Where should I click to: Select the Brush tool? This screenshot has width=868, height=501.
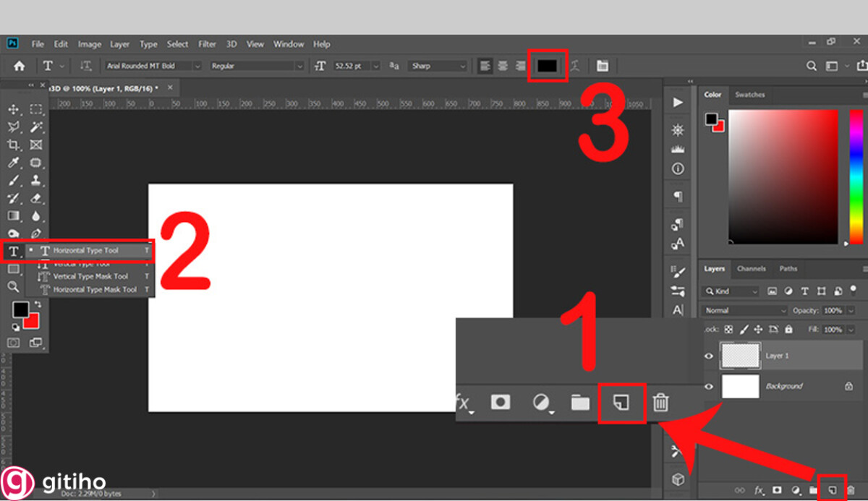coord(13,180)
